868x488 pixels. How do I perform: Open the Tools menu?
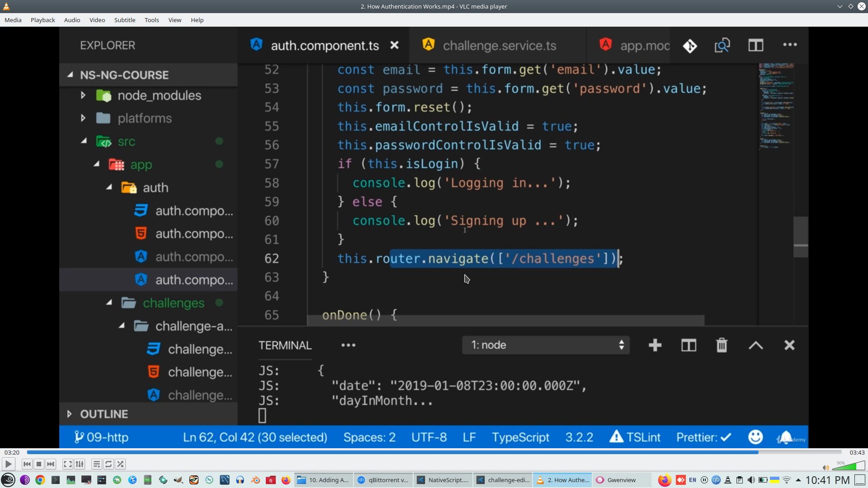pos(151,20)
